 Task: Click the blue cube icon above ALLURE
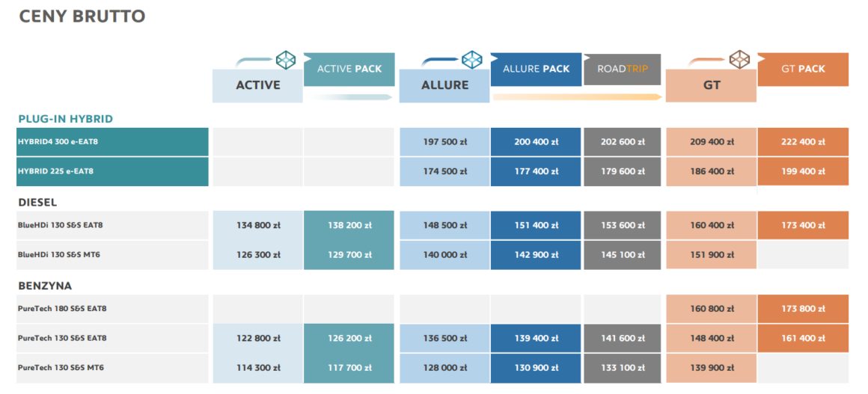471,59
